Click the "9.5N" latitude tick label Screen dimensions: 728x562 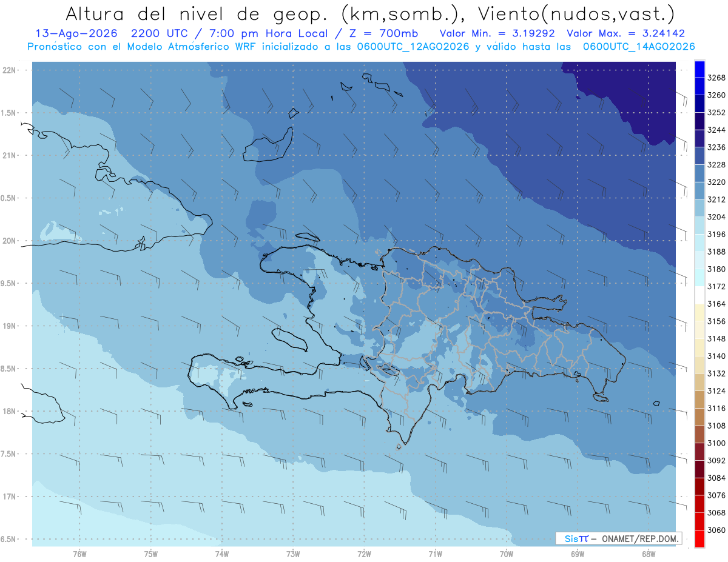(8, 283)
